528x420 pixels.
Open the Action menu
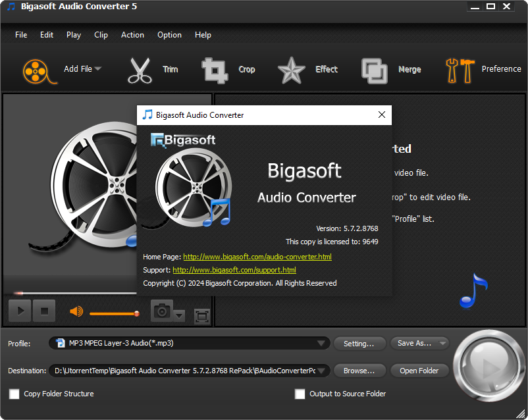[132, 35]
